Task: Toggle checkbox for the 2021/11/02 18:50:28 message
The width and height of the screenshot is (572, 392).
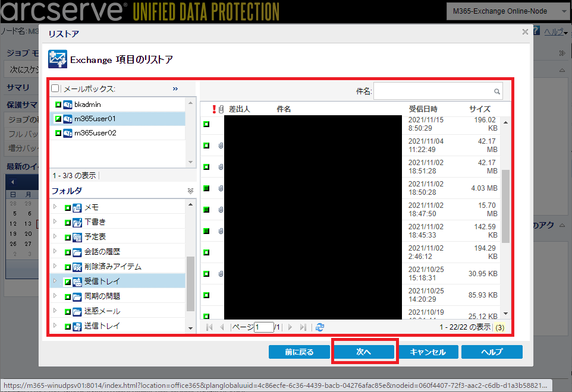Action: point(206,188)
